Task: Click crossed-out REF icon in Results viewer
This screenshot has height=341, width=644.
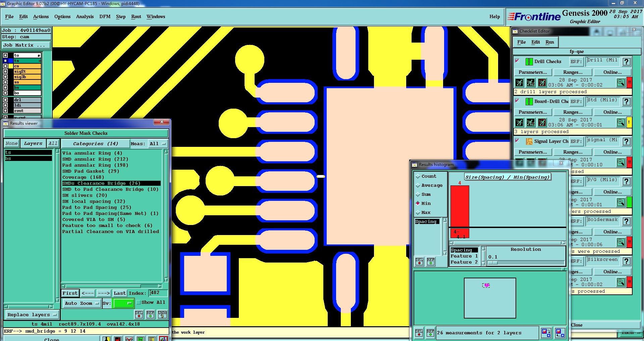Action: click(129, 339)
